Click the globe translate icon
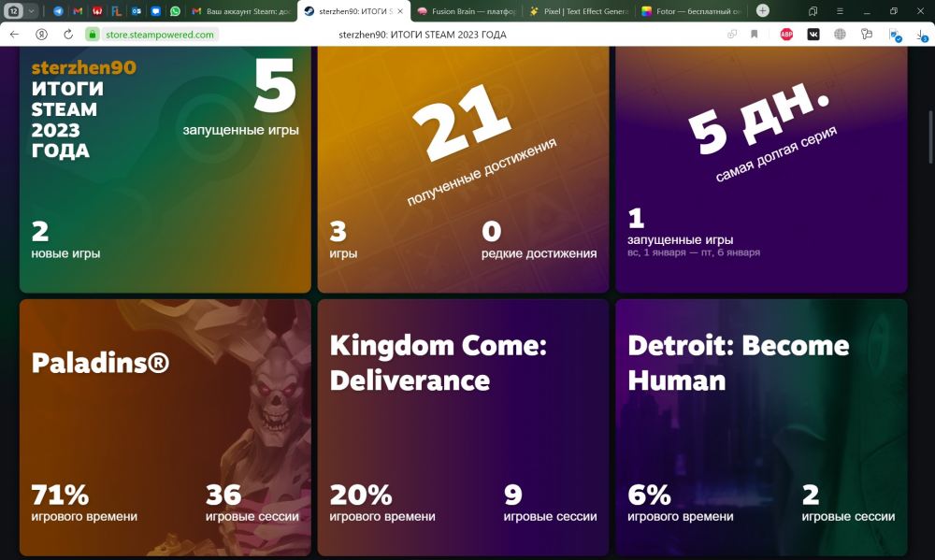935x560 pixels. tap(840, 35)
